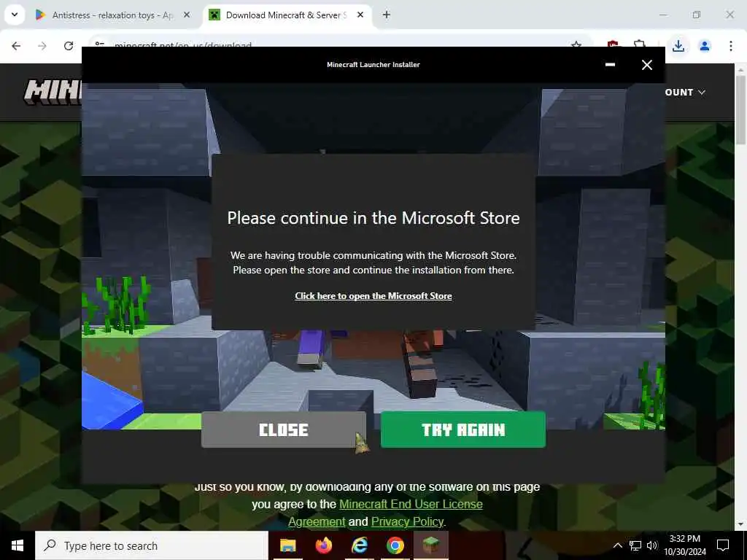This screenshot has height=560, width=747.
Task: Open the Chrome three-dot menu
Action: pos(731,46)
